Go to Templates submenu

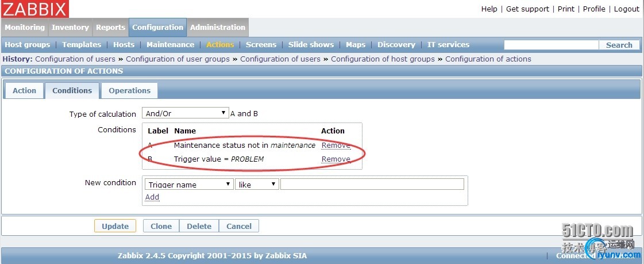pos(82,45)
